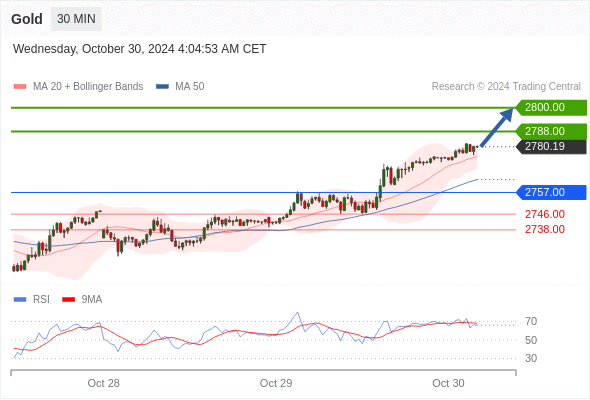Click the Research © 2024 Trading Central credit

(x=506, y=87)
